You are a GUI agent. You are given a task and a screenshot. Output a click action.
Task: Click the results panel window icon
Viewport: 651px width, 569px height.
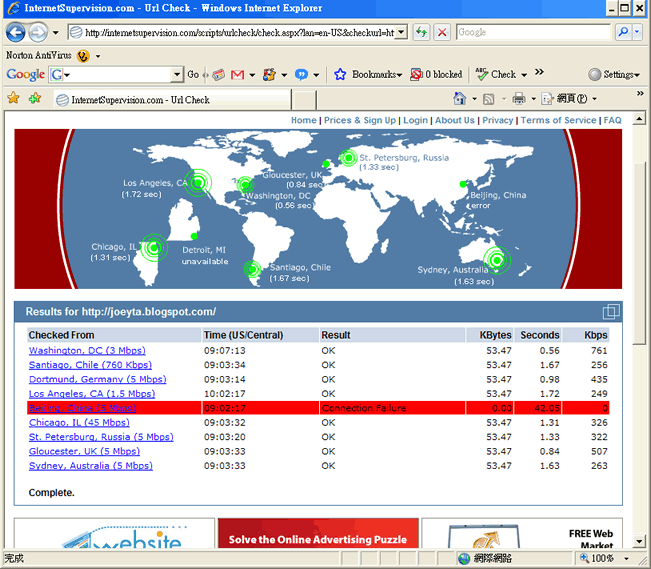(611, 311)
